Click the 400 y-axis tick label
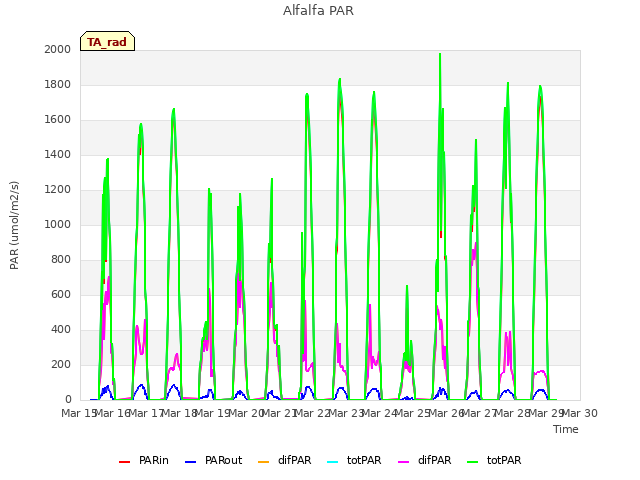This screenshot has height=480, width=640. [61, 329]
